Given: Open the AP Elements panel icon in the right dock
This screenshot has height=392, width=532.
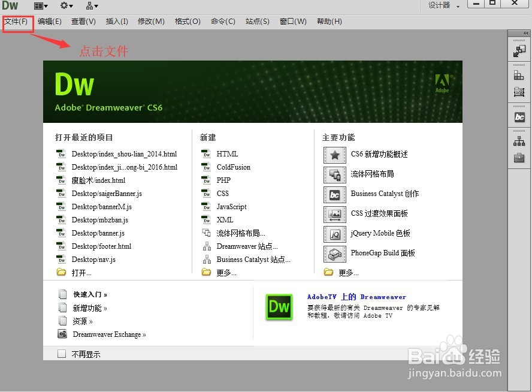Looking at the screenshot, I should 519,92.
